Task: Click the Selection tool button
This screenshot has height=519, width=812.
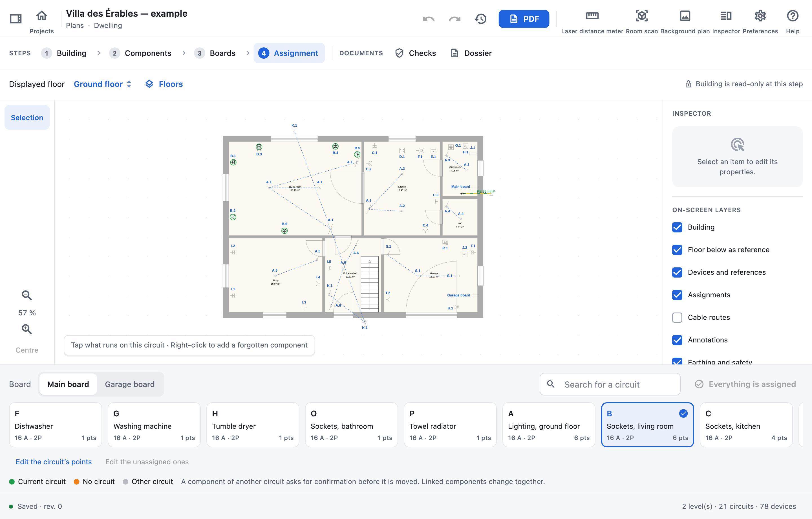Action: (x=27, y=117)
